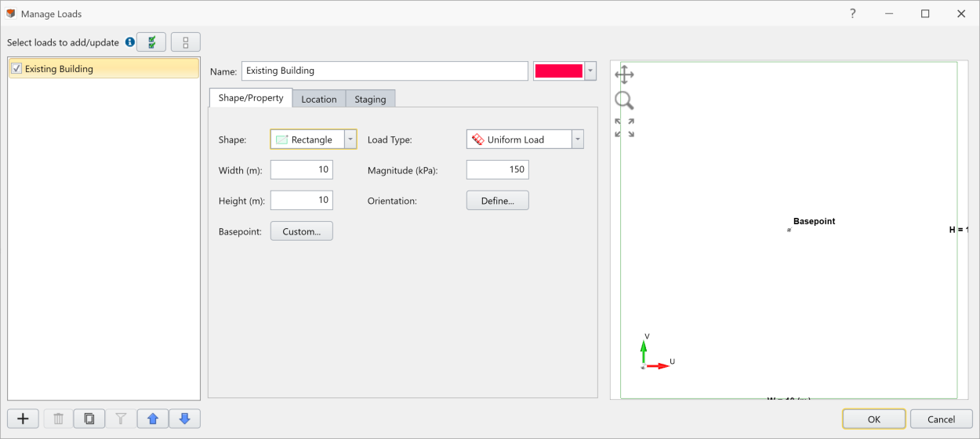Image resolution: width=980 pixels, height=439 pixels.
Task: Click the Height (m) input field
Action: pyautogui.click(x=302, y=201)
